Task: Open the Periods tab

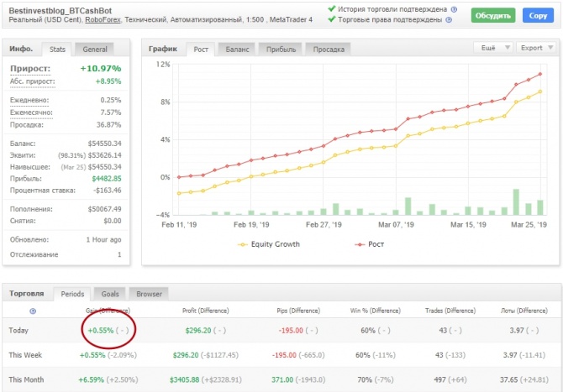Action: click(x=72, y=294)
